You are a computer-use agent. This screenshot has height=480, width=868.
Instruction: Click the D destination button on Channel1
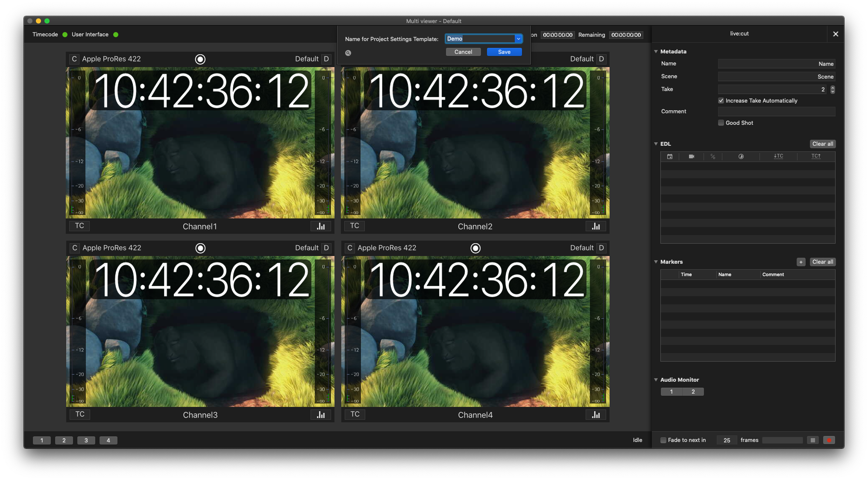click(326, 59)
